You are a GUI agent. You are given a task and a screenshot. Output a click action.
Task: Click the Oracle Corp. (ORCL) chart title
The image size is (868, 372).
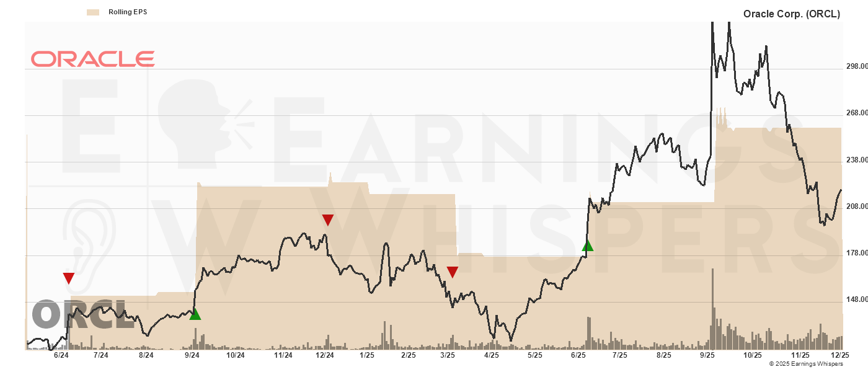(x=792, y=14)
